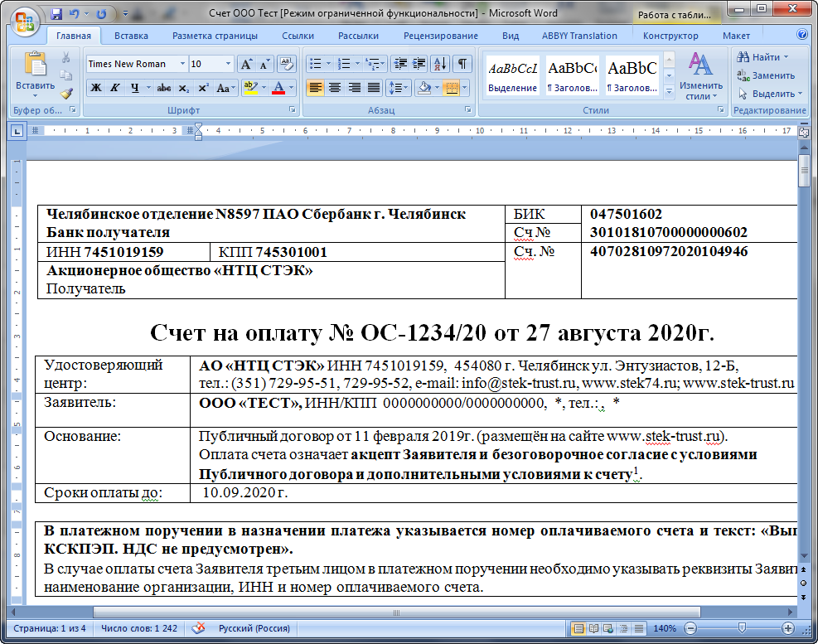
Task: Open the font size dropdown showing 10
Action: click(x=228, y=64)
